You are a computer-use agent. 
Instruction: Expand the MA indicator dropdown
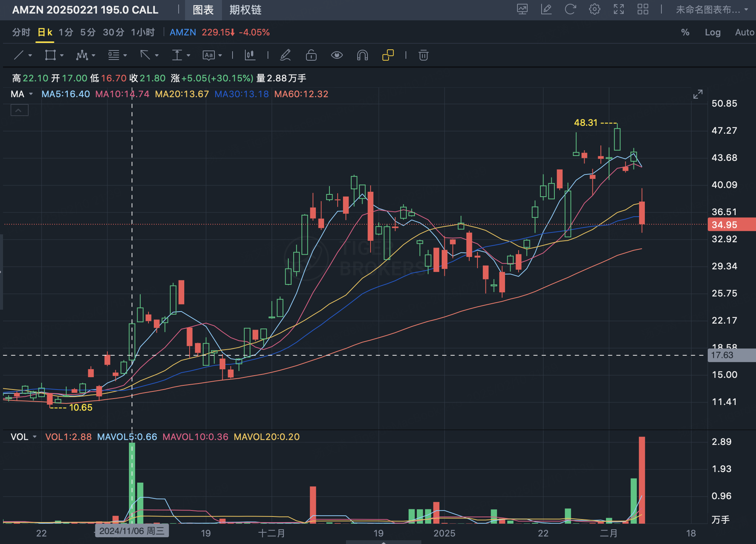tap(31, 94)
